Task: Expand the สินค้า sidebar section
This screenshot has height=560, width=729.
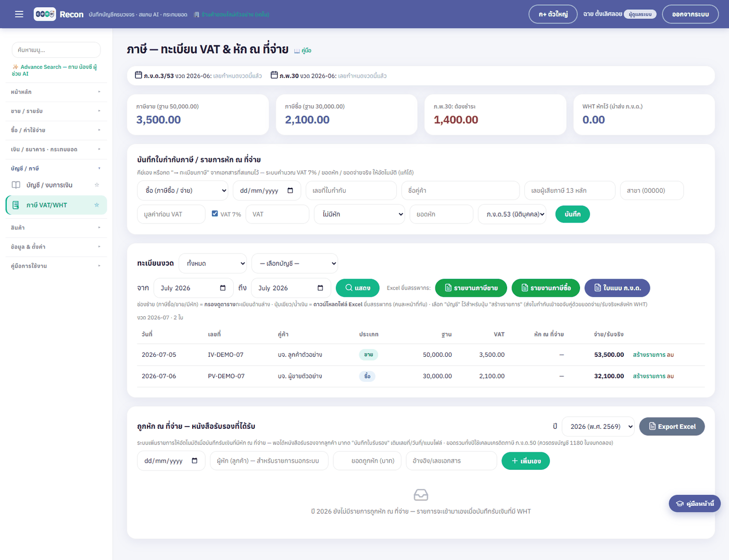Action: (56, 228)
